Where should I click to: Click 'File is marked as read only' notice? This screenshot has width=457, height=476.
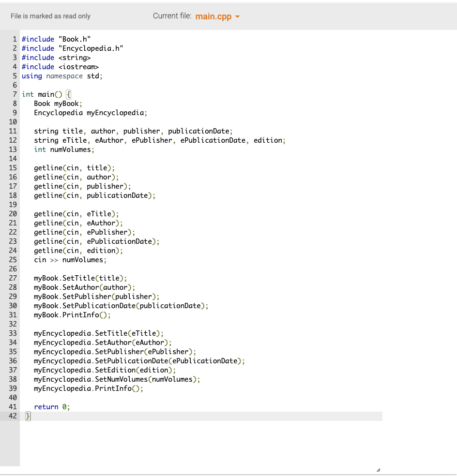click(50, 16)
